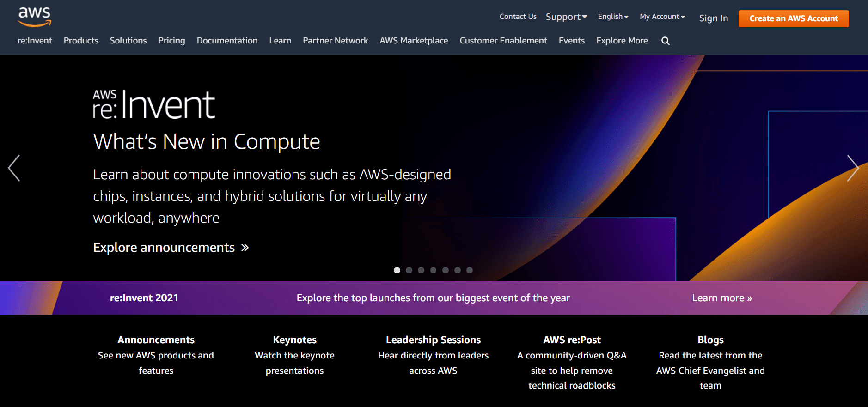Open the Pricing menu item
Image resolution: width=868 pixels, height=407 pixels.
[x=171, y=41]
